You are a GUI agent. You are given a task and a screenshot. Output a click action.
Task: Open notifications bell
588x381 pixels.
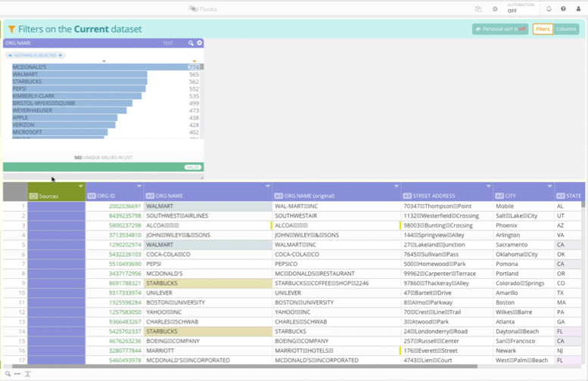tap(549, 8)
